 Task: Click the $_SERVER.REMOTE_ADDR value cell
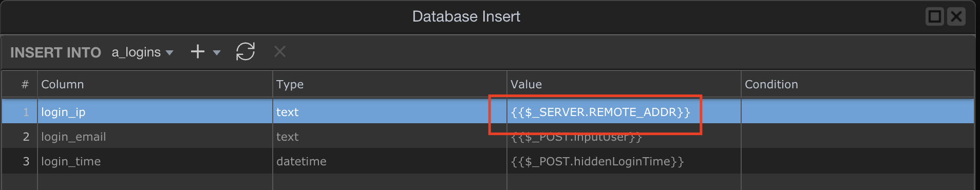pyautogui.click(x=624, y=112)
